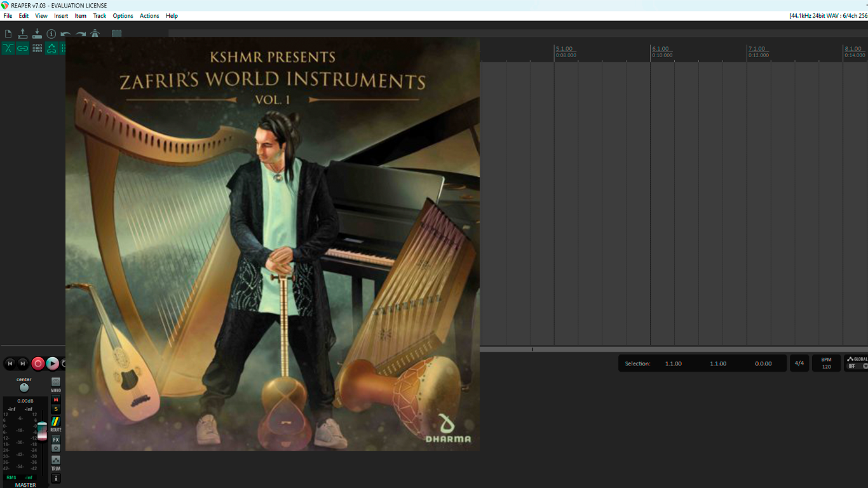Open the View menu
Viewport: 868px width, 488px height.
coord(41,16)
